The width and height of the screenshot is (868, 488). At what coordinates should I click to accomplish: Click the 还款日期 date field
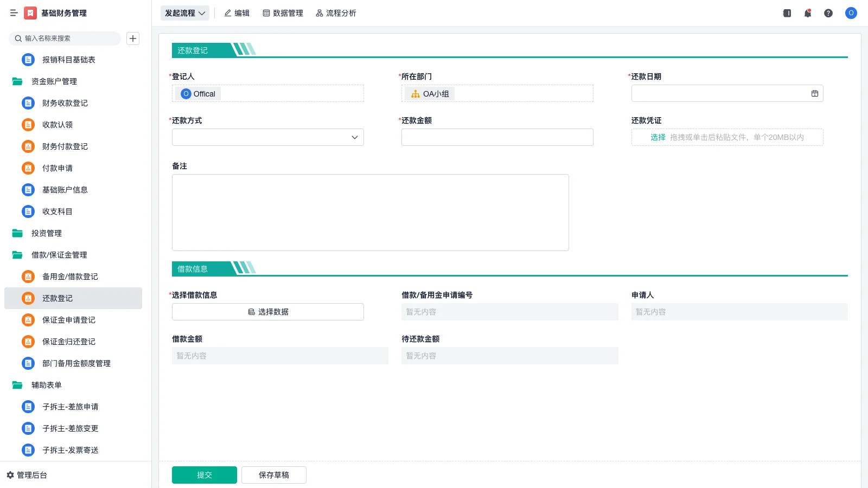coord(727,93)
